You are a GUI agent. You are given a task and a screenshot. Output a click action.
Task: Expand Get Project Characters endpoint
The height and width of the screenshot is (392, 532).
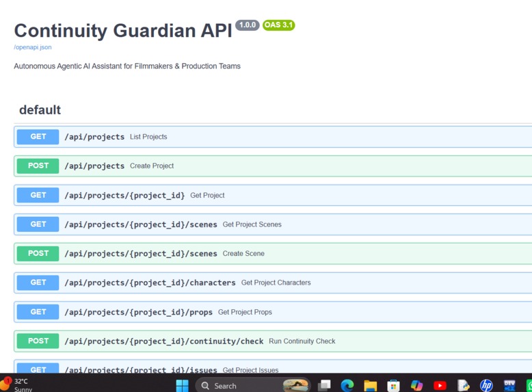pos(273,283)
